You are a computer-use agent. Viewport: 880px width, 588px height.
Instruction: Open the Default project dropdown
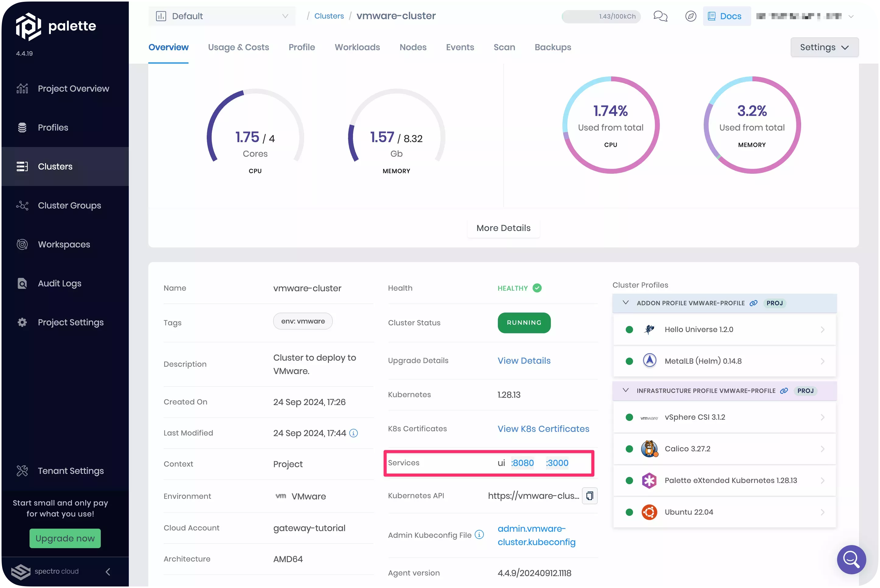(222, 16)
